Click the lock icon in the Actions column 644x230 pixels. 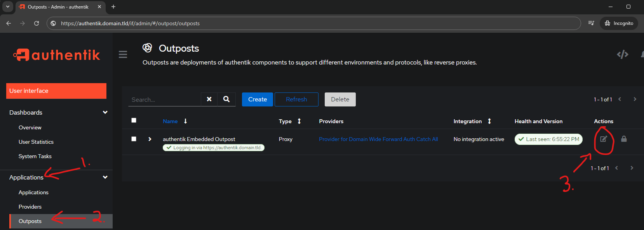[x=624, y=139]
